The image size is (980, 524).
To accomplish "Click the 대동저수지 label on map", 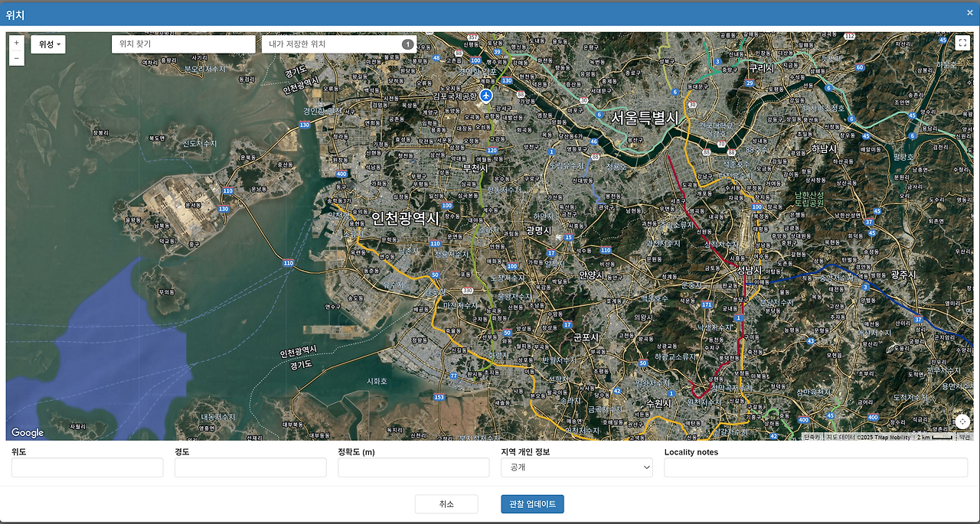I will [218, 417].
